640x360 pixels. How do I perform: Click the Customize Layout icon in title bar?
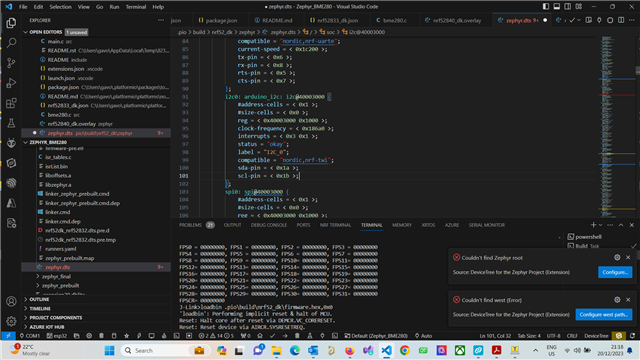tap(579, 7)
